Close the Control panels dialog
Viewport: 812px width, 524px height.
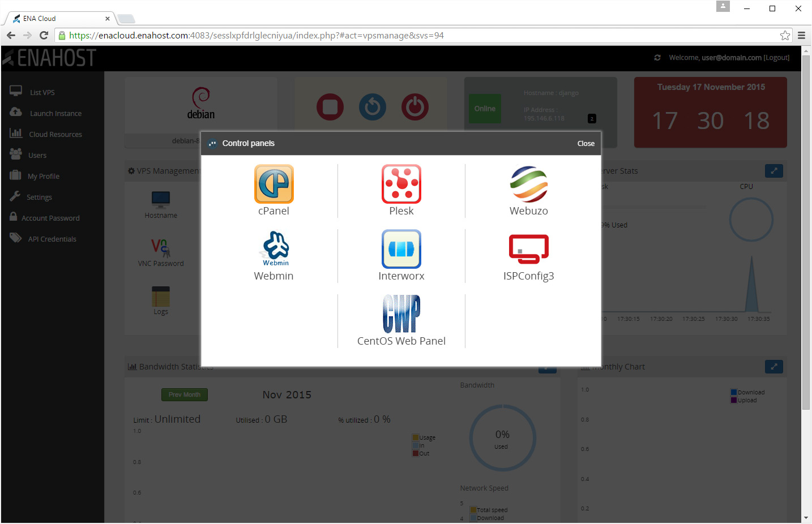(x=586, y=144)
